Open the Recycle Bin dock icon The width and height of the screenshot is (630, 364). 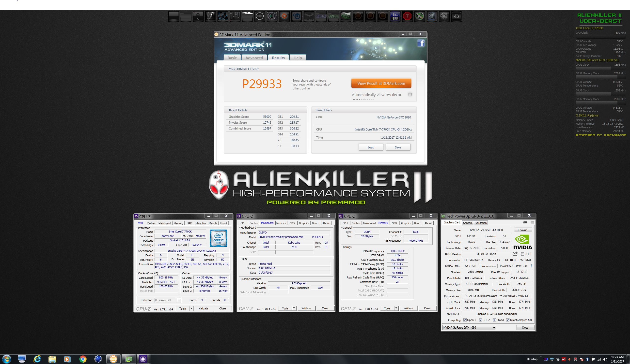(457, 16)
